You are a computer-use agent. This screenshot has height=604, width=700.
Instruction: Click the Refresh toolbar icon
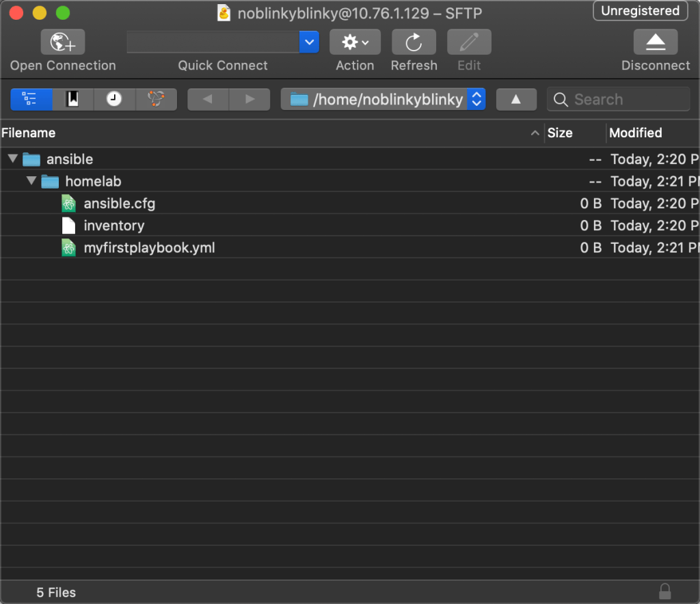pyautogui.click(x=414, y=42)
